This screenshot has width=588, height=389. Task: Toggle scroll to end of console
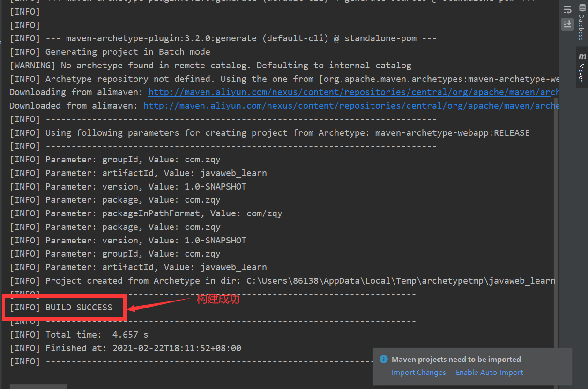tap(567, 24)
